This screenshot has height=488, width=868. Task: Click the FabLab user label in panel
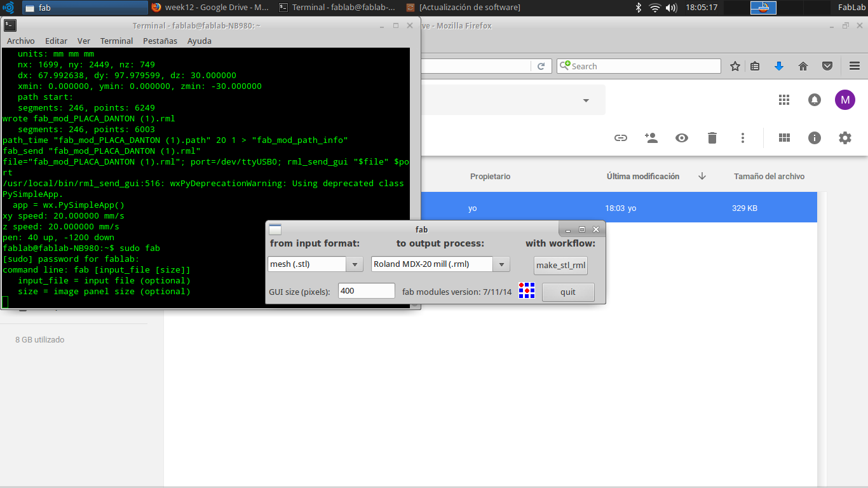click(x=850, y=8)
